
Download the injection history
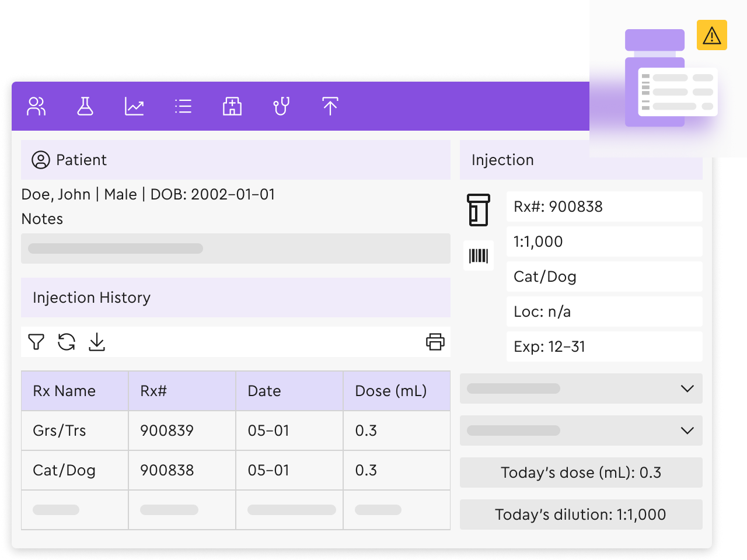[97, 342]
